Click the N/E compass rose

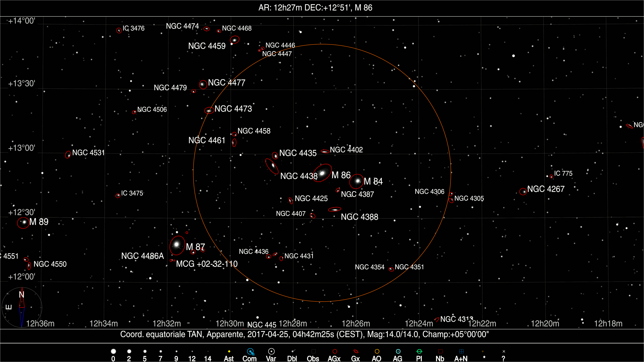pyautogui.click(x=22, y=307)
